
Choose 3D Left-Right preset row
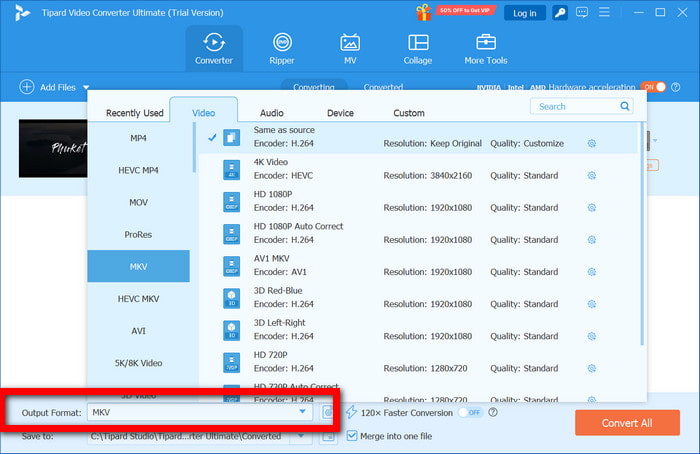(418, 330)
